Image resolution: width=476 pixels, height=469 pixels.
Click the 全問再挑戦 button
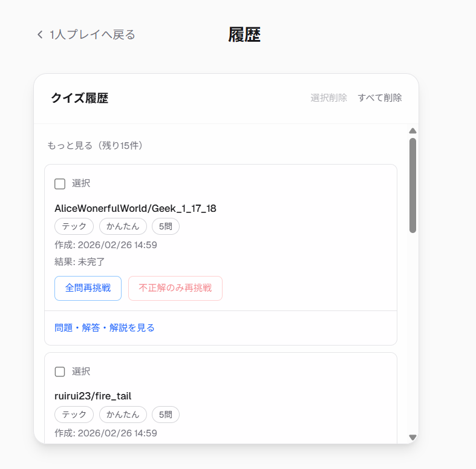pos(88,288)
